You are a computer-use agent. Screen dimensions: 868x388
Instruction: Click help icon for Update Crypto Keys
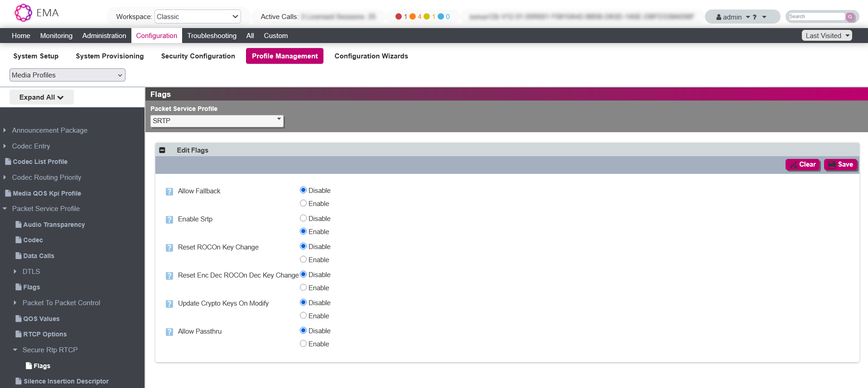pos(169,304)
